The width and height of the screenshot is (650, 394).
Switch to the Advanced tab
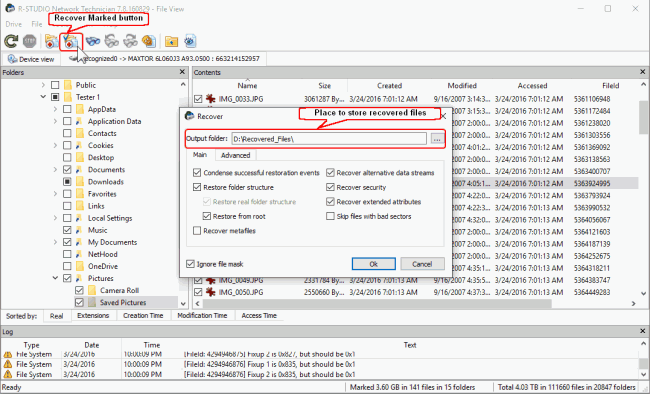[x=235, y=155]
